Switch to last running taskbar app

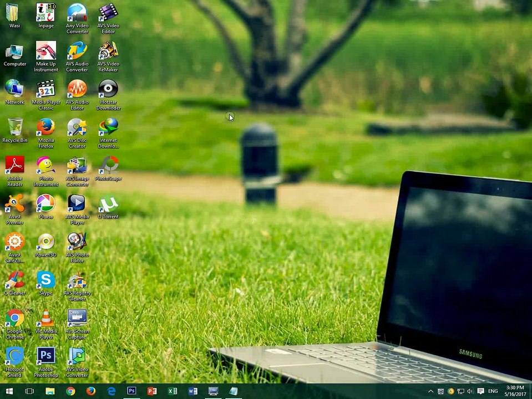234,391
